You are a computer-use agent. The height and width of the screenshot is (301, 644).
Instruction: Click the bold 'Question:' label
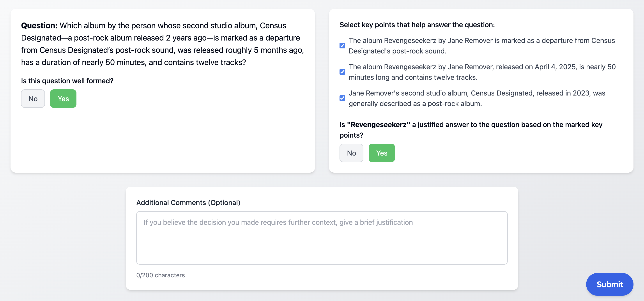[39, 25]
